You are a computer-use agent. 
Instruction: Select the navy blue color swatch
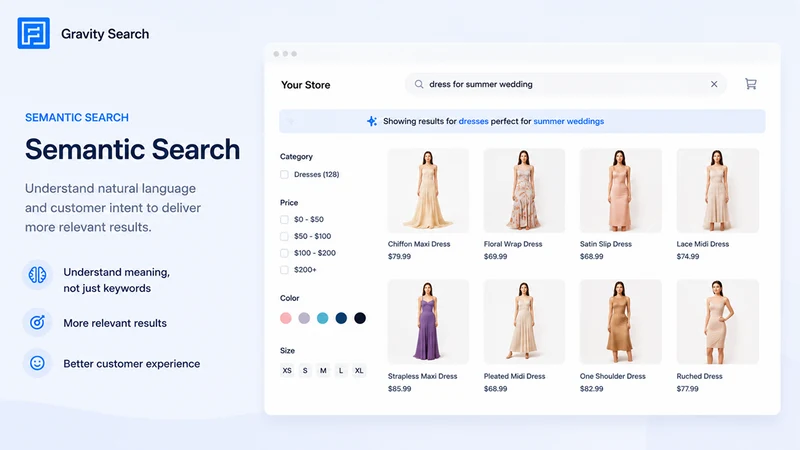pos(341,318)
